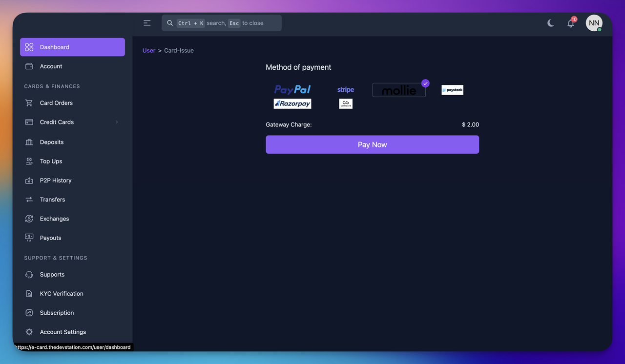Select Paystack payment method
Screen dimensions: 625x364
point(452,90)
